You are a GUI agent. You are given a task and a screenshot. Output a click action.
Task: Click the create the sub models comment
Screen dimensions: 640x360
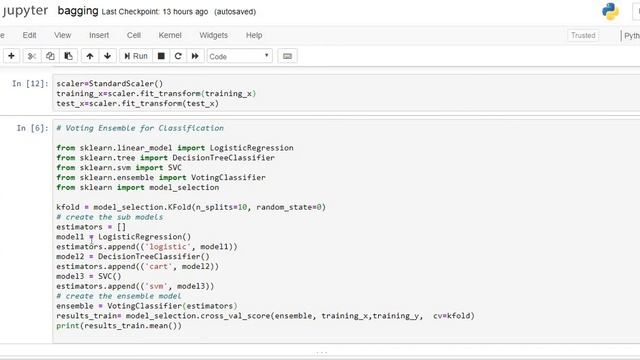click(110, 217)
